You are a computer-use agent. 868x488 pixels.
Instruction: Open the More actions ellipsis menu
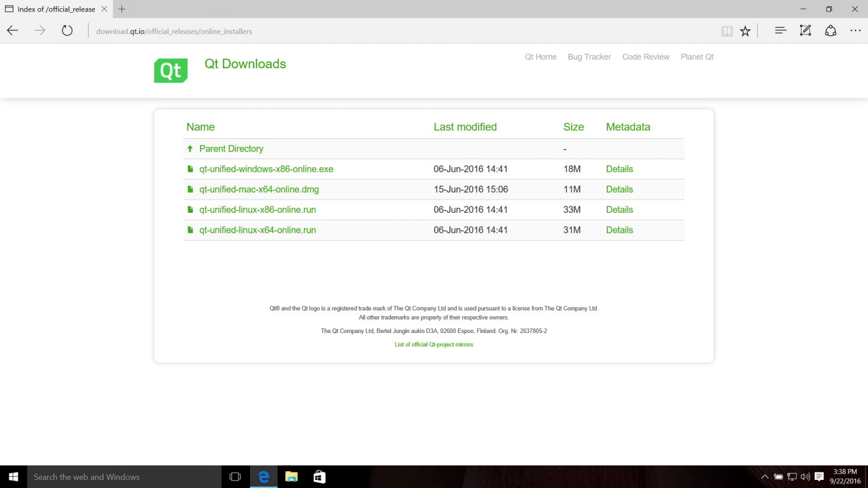tap(855, 31)
